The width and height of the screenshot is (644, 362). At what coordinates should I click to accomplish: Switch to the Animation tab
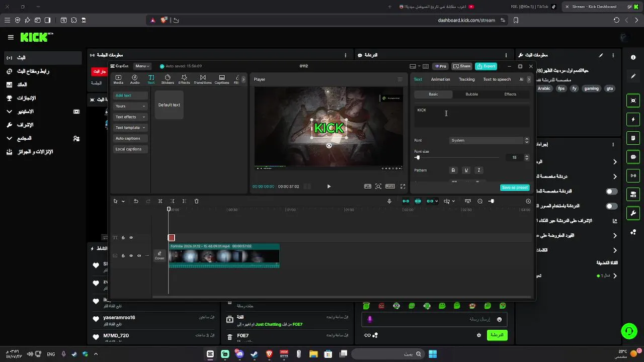pos(440,79)
